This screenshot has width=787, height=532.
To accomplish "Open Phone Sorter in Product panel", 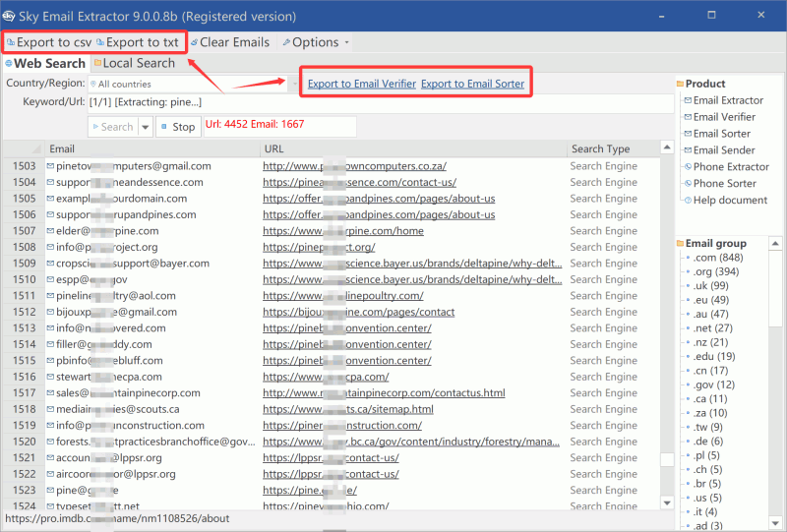I will point(720,184).
